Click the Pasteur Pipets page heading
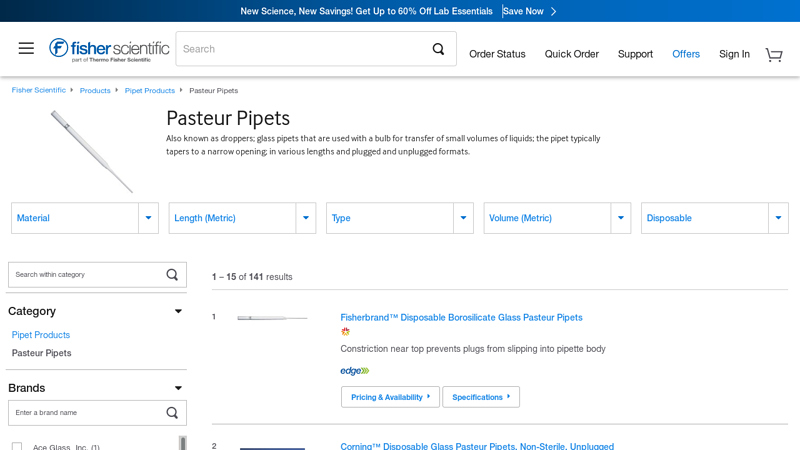Viewport: 800px width, 450px height. [x=228, y=118]
